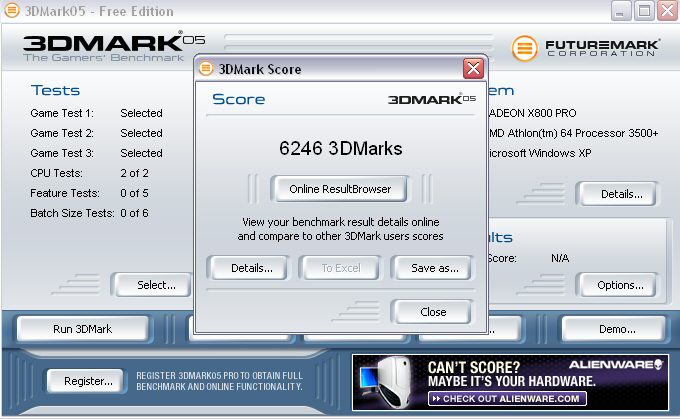Click the Close button in the score dialog
680x419 pixels.
click(432, 312)
